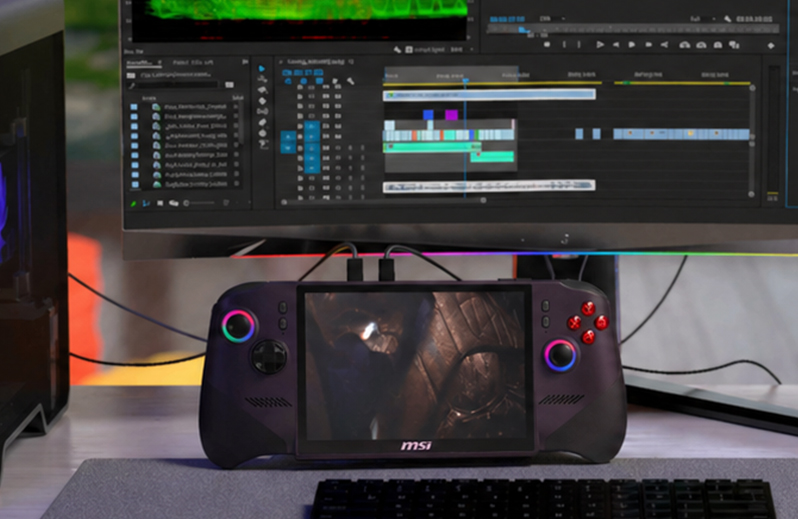Click the Program monitor scrub bar playhead
Image resolution: width=798 pixels, height=519 pixels.
pos(523,30)
